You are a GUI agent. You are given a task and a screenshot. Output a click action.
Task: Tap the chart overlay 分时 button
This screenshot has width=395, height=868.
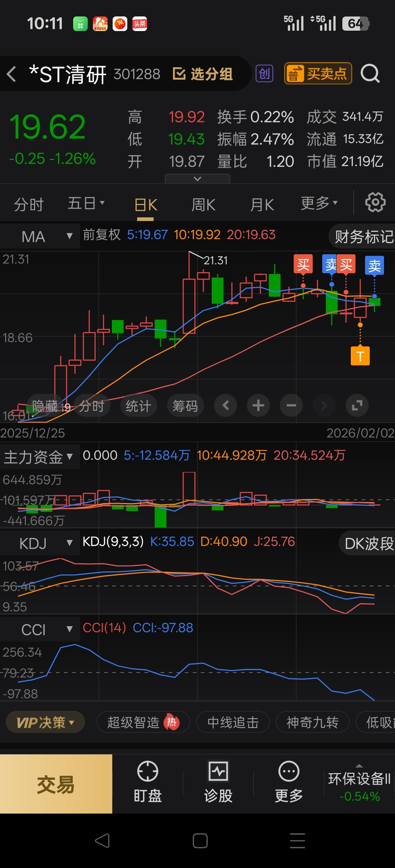pyautogui.click(x=91, y=406)
